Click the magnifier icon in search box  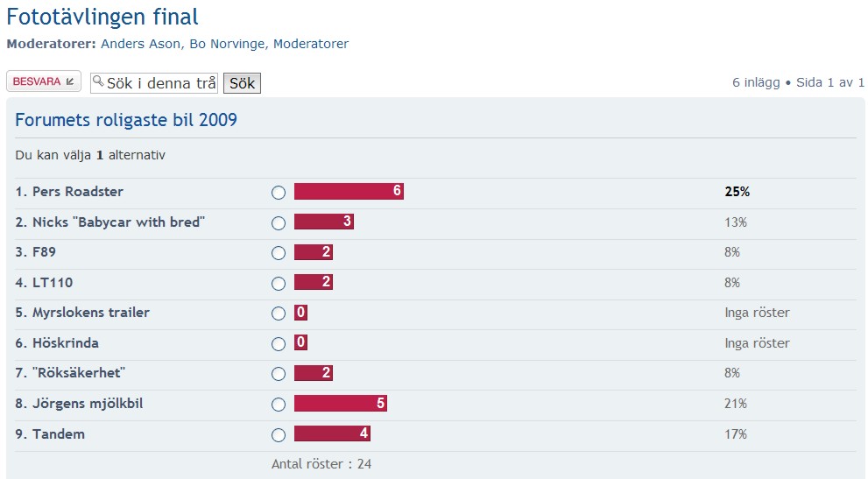pos(98,82)
